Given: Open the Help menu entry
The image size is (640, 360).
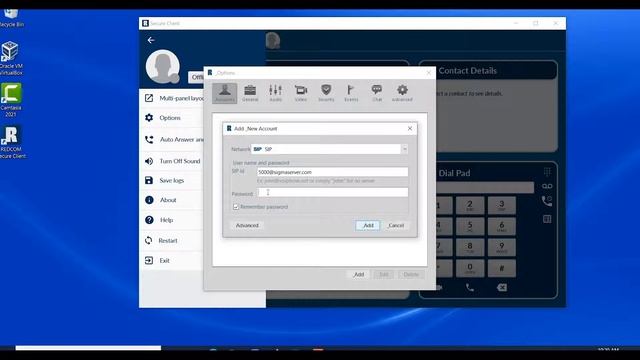Looking at the screenshot, I should pos(166,220).
